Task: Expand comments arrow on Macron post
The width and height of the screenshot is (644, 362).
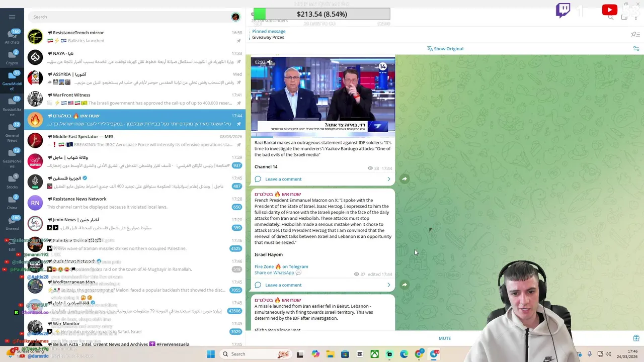Action: click(388, 285)
